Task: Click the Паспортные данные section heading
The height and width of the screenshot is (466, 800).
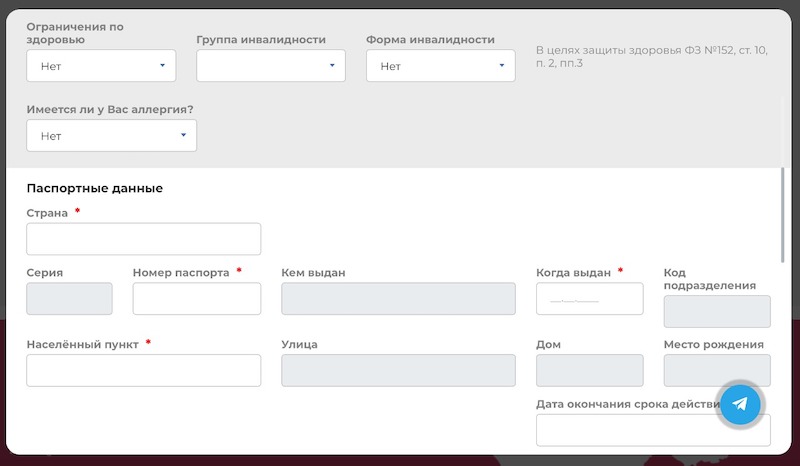Action: pyautogui.click(x=95, y=188)
